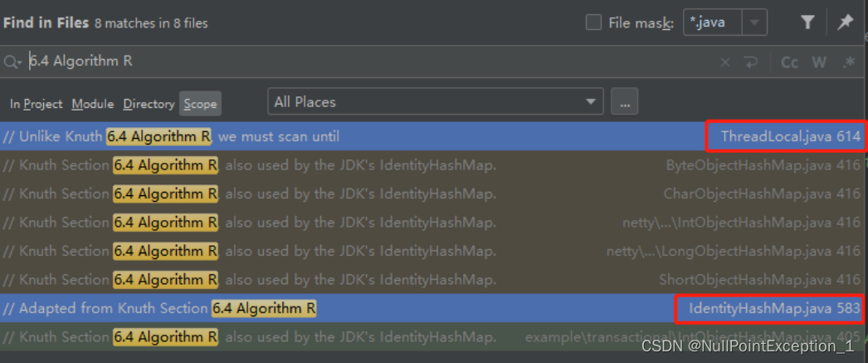
Task: Click the filter search results funnel icon
Action: point(807,22)
